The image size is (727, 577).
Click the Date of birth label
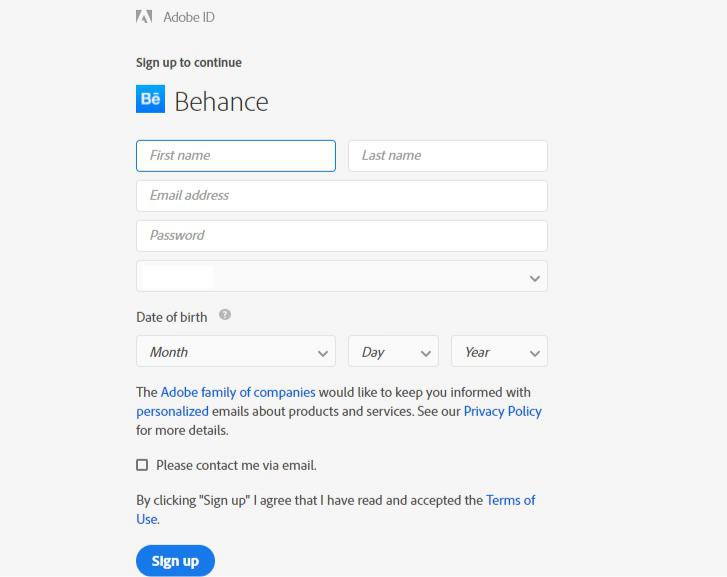pyautogui.click(x=172, y=317)
